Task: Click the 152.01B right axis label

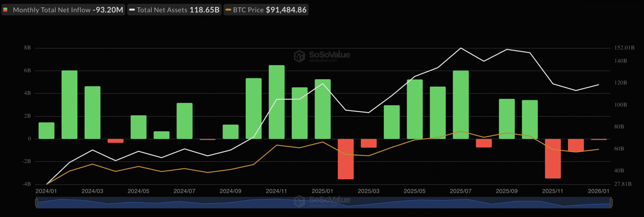Action: click(624, 48)
